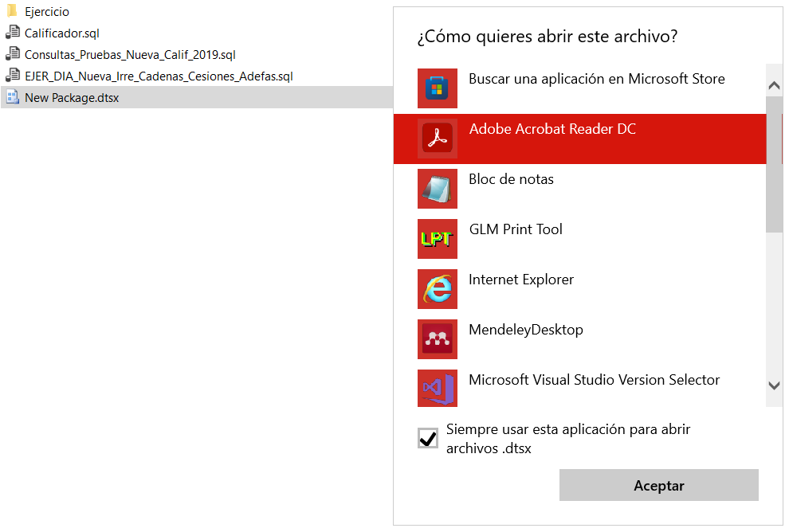Select the Ejercicio folder name
The height and width of the screenshot is (532, 789).
pyautogui.click(x=47, y=12)
